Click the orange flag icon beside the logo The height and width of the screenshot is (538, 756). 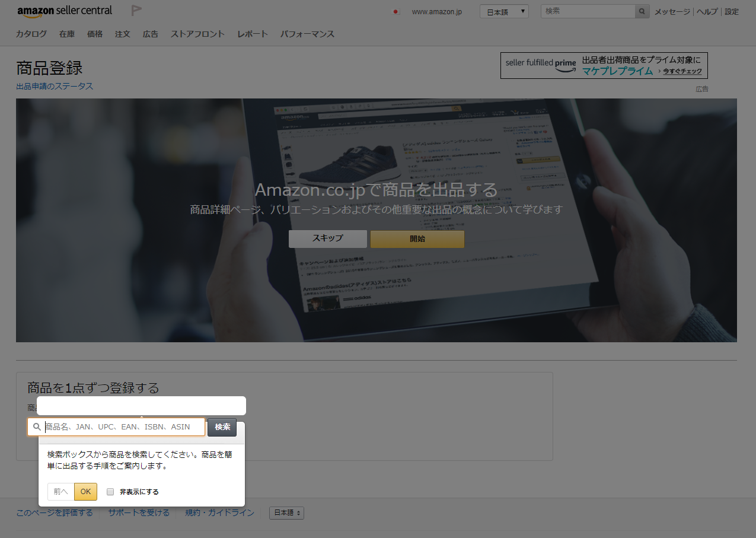pos(136,10)
